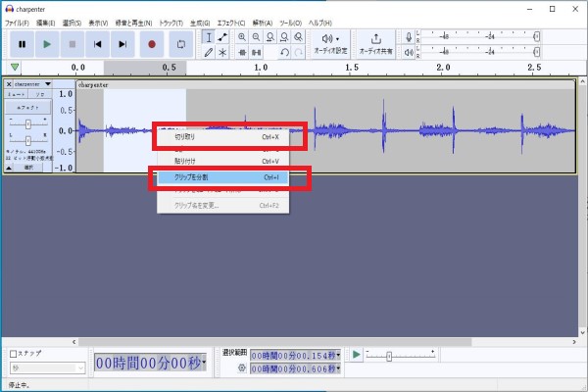The image size is (588, 392).
Task: Click the microphone record meter icon
Action: pyautogui.click(x=408, y=36)
